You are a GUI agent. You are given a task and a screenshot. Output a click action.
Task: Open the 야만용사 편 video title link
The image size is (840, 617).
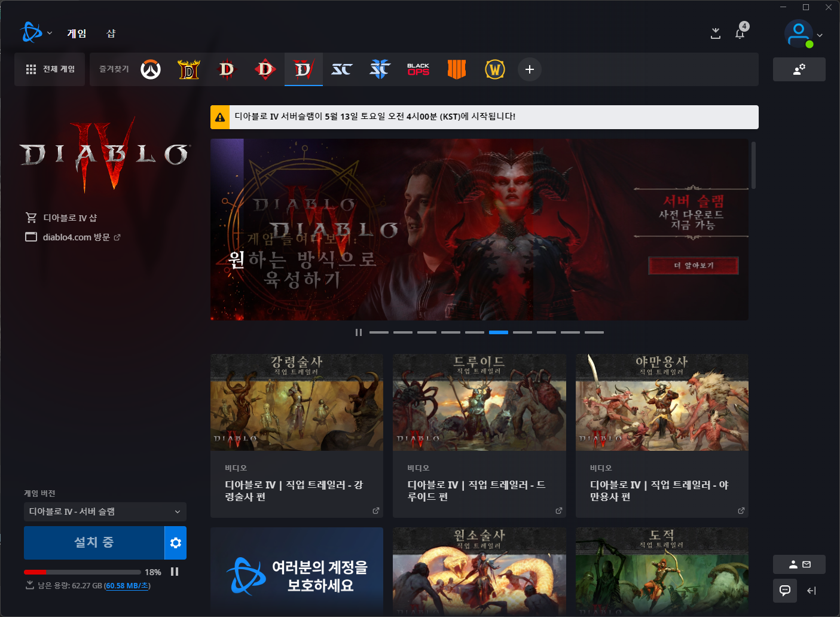point(659,491)
